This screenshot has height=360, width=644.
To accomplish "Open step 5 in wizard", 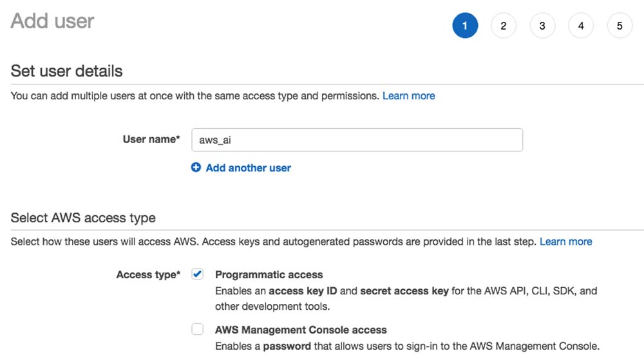I will (620, 26).
